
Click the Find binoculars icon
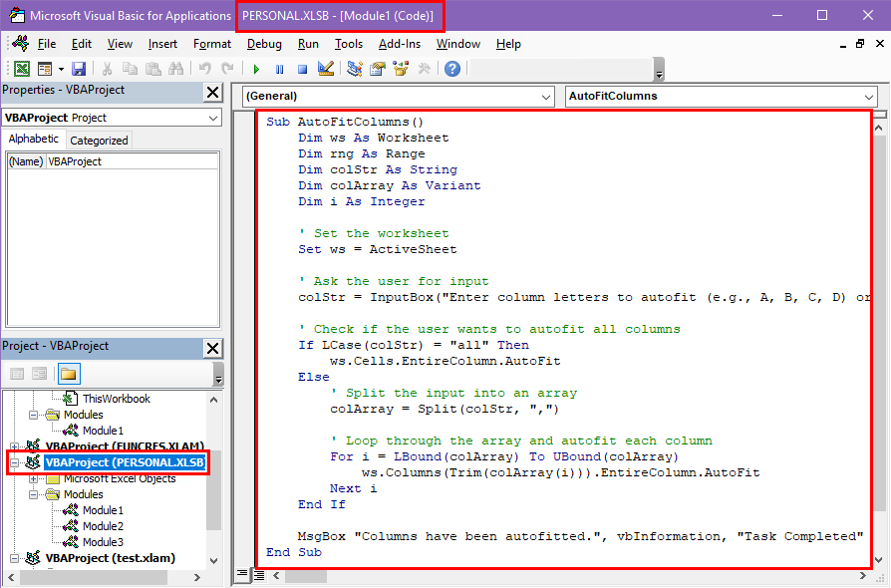(x=176, y=70)
